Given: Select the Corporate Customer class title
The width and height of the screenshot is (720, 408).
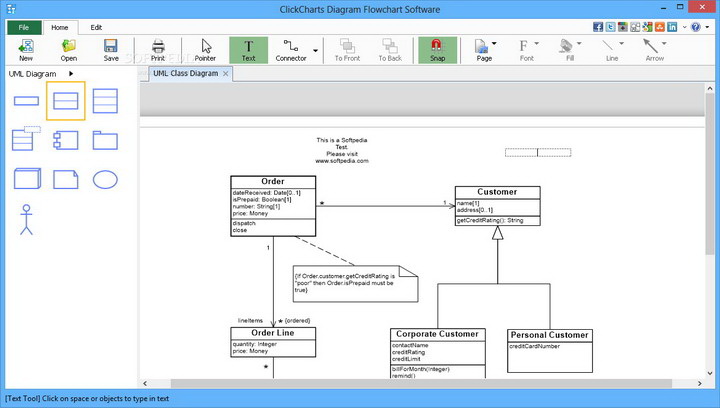Looking at the screenshot, I should 437,334.
